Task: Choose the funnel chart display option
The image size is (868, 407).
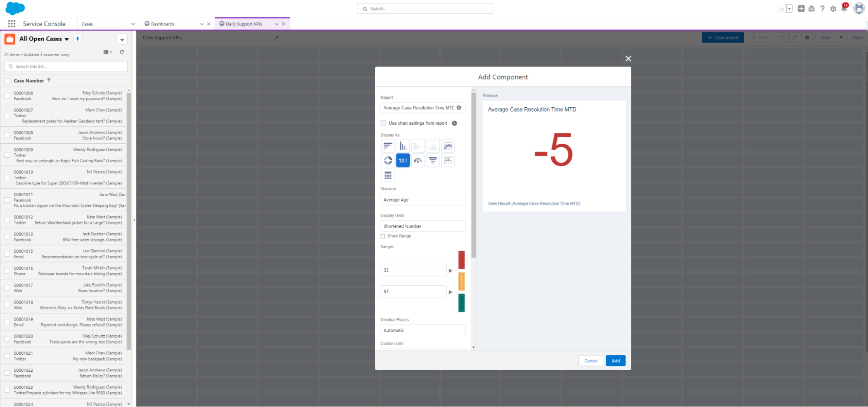Action: (433, 160)
